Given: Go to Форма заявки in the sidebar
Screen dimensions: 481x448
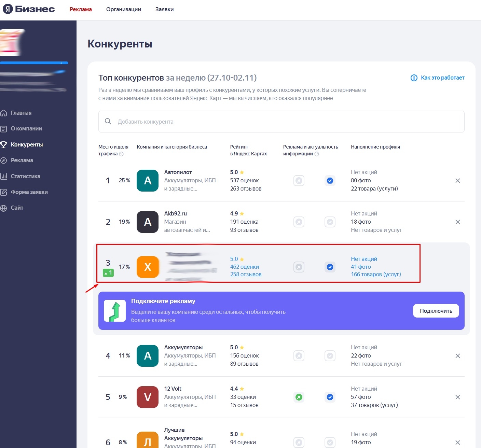Looking at the screenshot, I should [29, 192].
